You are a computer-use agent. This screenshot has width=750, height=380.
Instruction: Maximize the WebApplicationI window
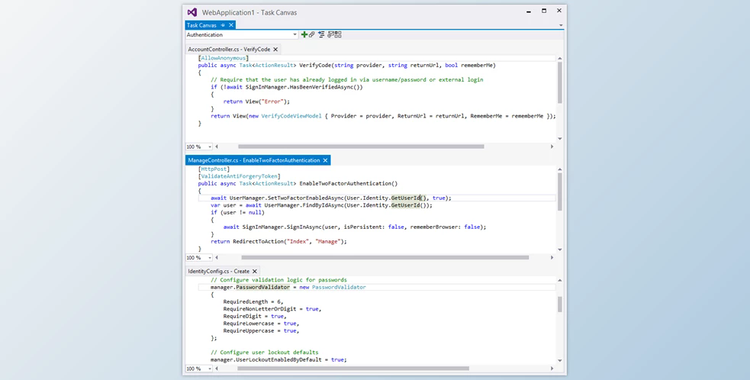544,11
